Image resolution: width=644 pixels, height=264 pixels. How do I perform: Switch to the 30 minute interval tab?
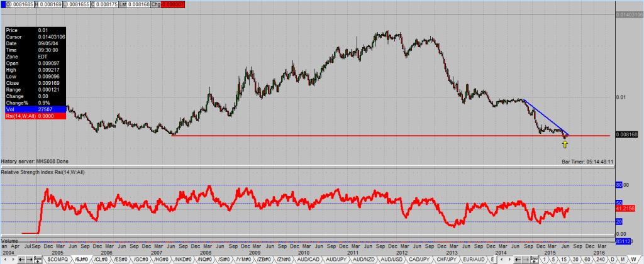tap(575, 260)
